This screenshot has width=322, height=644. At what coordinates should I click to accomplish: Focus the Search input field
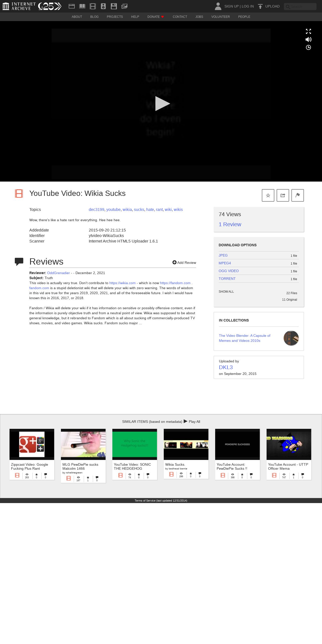pyautogui.click(x=300, y=7)
